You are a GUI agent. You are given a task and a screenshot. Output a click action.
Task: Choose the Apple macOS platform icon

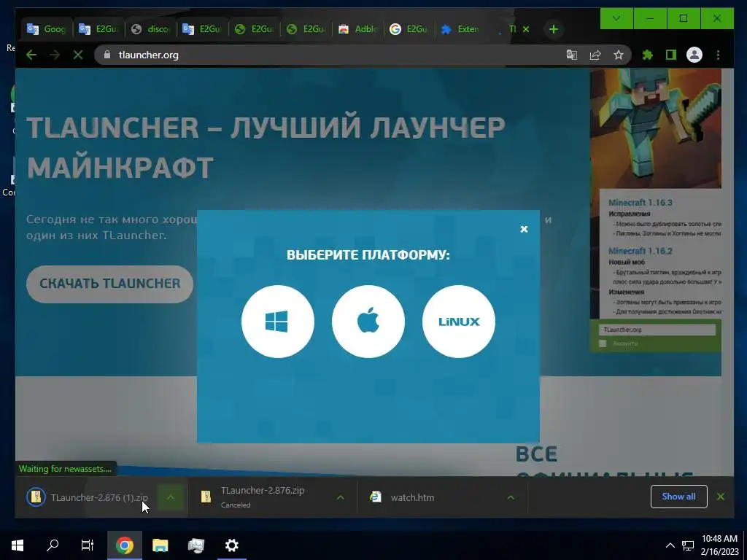click(x=368, y=322)
